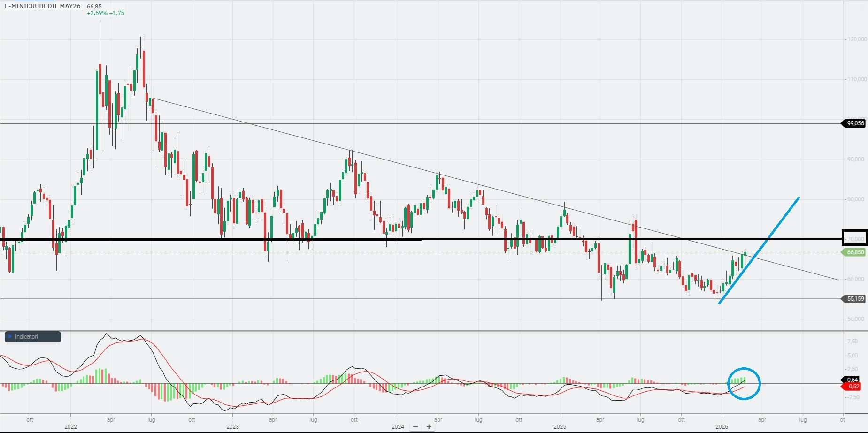
Task: Click the +2,69% +1,75 change text
Action: pos(106,13)
